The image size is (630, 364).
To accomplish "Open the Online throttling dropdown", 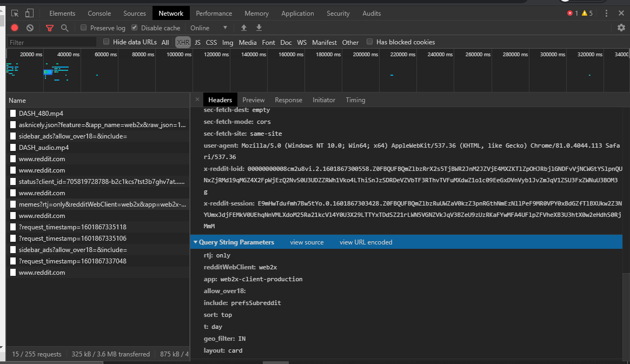I will coord(208,28).
